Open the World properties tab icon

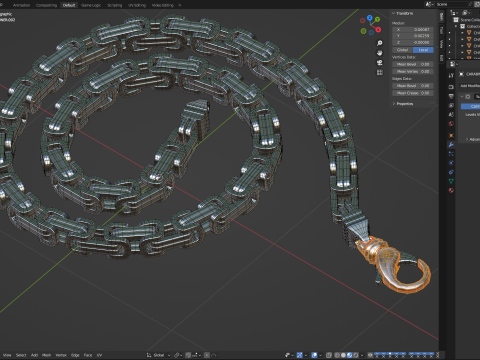point(451,124)
